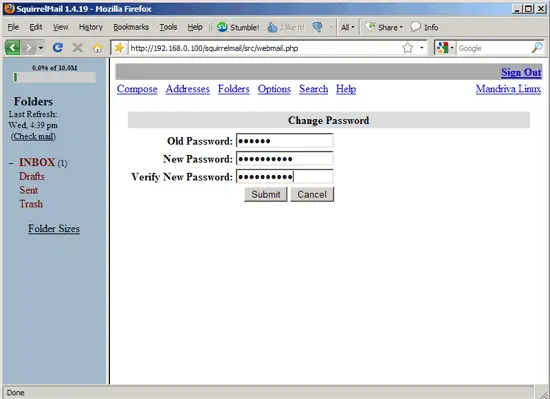
Task: Click the "Change Password" heading
Action: [328, 120]
